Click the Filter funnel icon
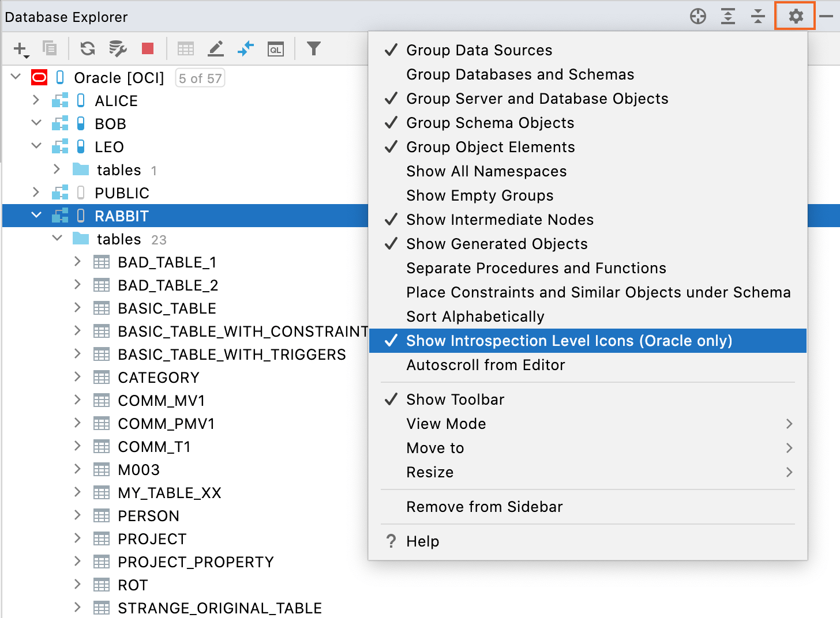 coord(314,49)
